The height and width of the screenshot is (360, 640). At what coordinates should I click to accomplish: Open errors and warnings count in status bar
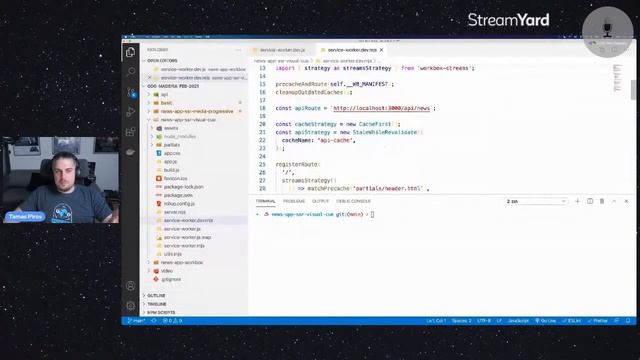pyautogui.click(x=172, y=321)
